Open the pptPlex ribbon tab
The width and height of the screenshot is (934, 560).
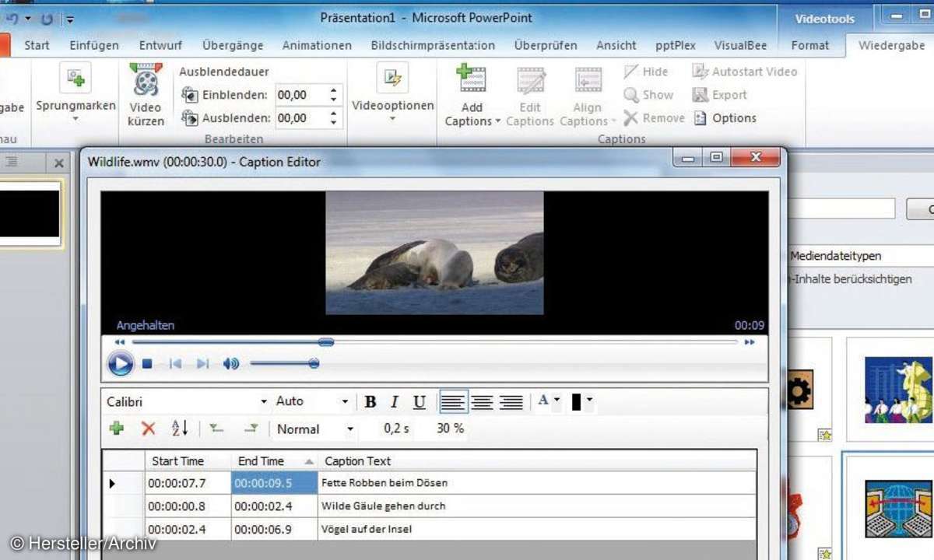[x=675, y=45]
